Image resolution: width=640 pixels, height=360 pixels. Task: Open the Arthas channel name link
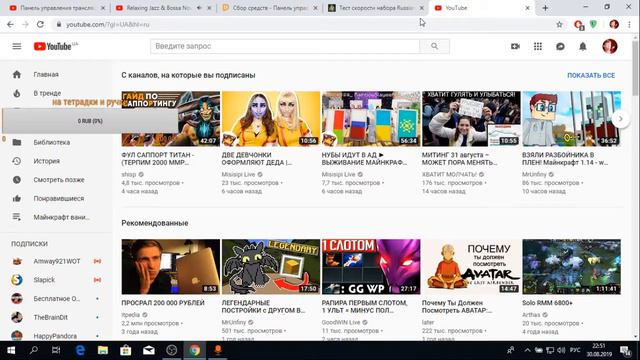pos(531,315)
